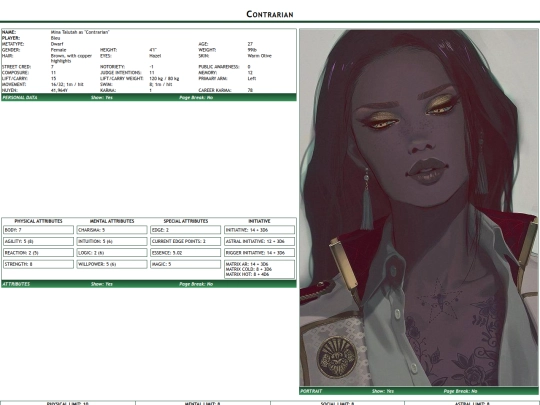The width and height of the screenshot is (540, 405).
Task: Select the Essence: 5.02 box
Action: point(186,253)
